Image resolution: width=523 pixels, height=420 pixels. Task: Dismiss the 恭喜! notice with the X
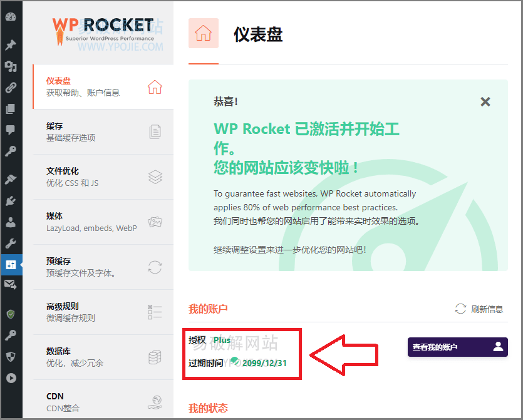485,101
